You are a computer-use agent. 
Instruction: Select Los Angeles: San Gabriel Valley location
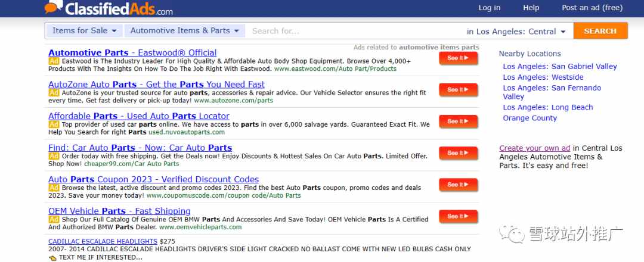[560, 67]
